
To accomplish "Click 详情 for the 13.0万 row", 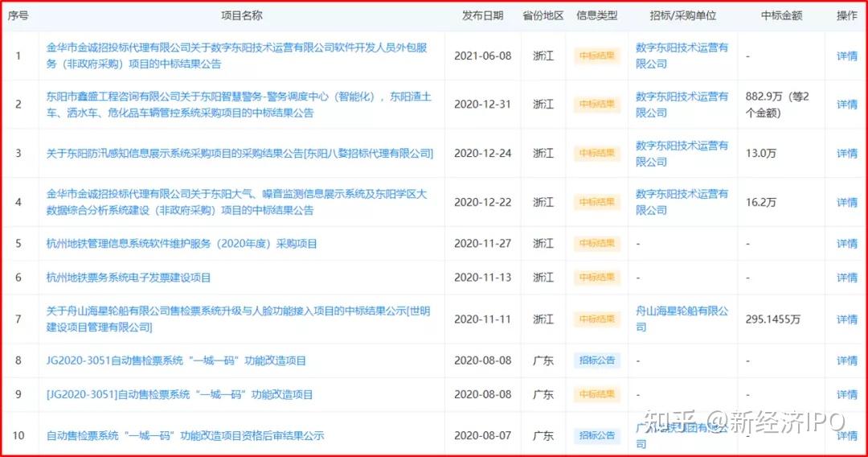I will click(x=846, y=154).
